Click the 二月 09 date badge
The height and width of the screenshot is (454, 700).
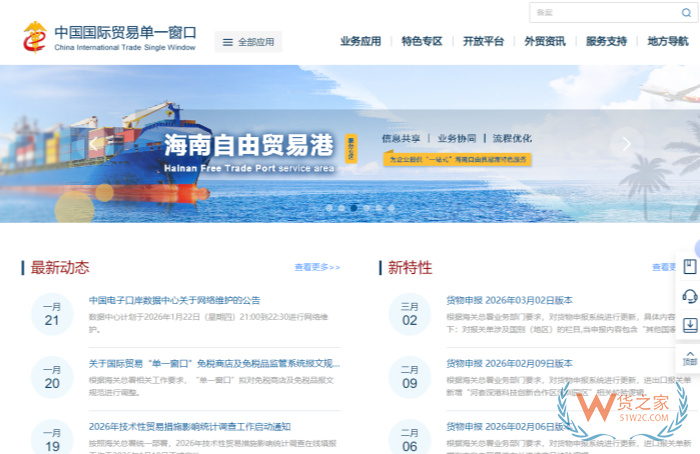(410, 377)
